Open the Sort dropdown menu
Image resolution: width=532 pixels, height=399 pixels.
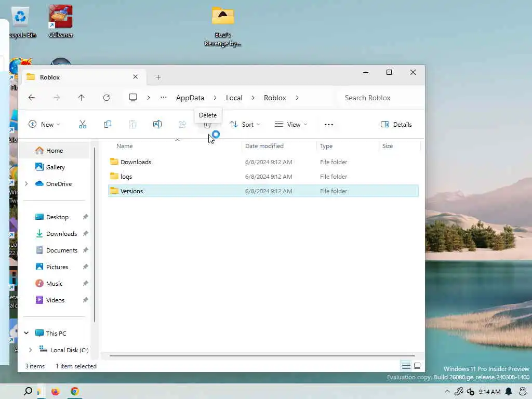pos(245,125)
